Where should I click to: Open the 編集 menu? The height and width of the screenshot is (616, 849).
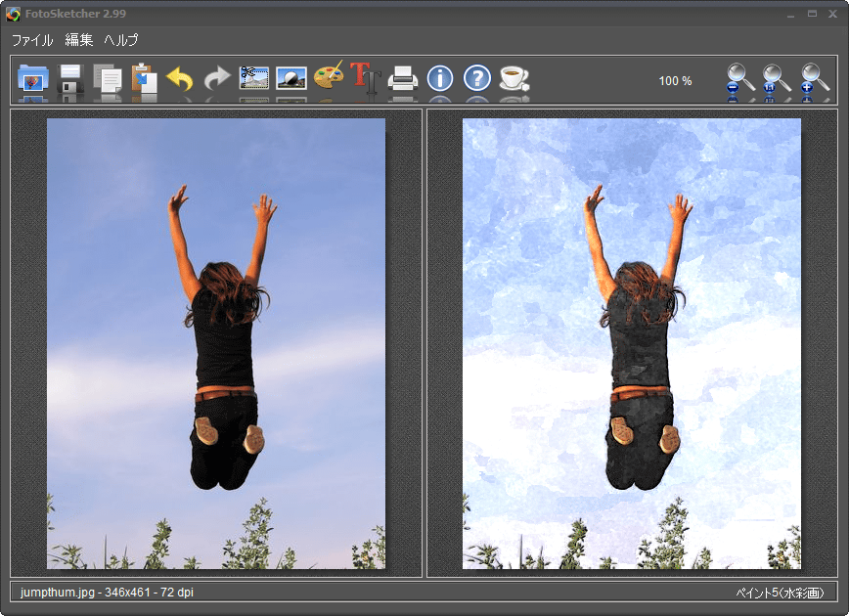click(79, 40)
